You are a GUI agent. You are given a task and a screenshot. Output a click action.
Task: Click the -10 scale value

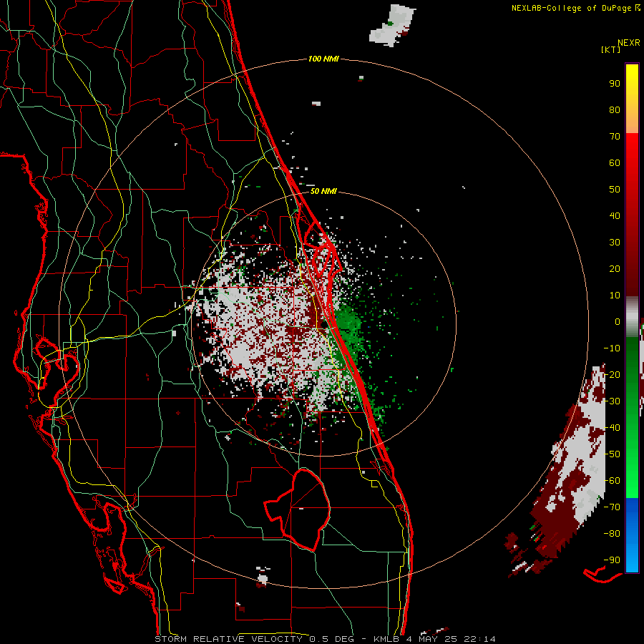[612, 348]
